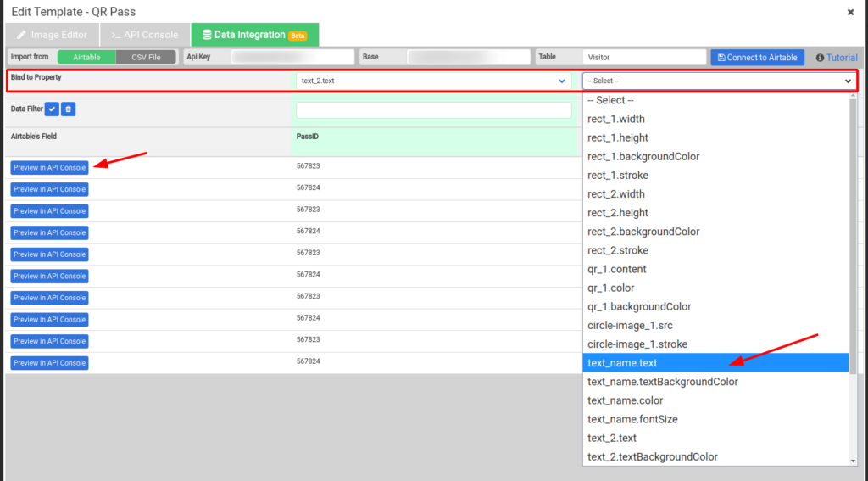This screenshot has height=481, width=868.
Task: Choose the -- Select -- option in list
Action: (x=715, y=100)
